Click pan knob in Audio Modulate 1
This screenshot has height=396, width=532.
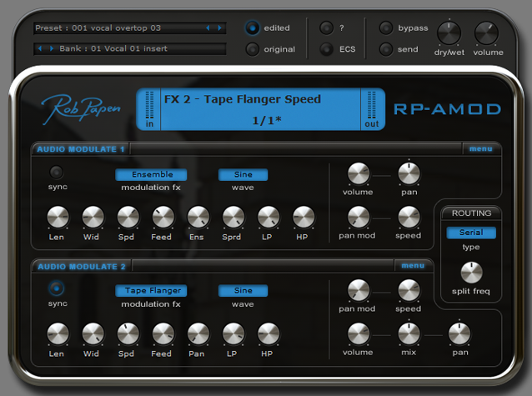[x=409, y=173]
